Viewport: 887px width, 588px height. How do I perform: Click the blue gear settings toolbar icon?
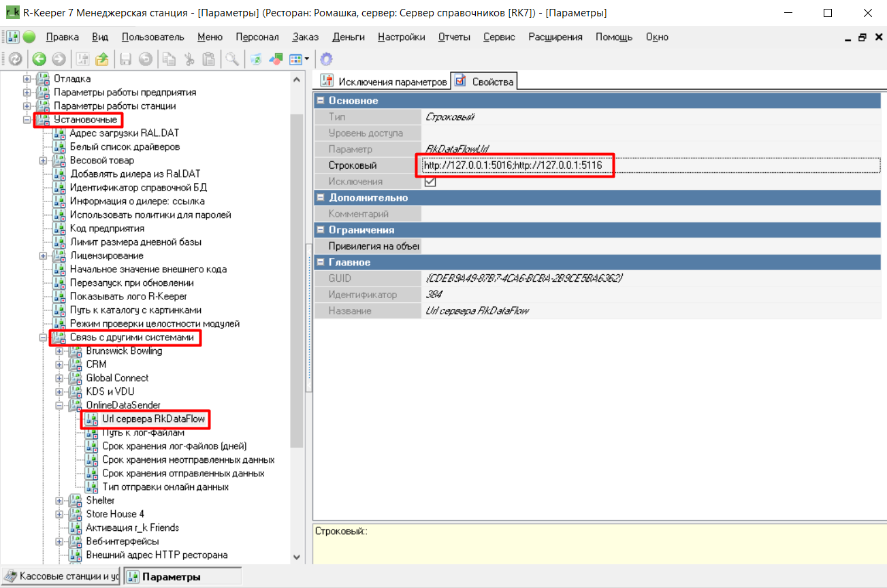[x=326, y=59]
